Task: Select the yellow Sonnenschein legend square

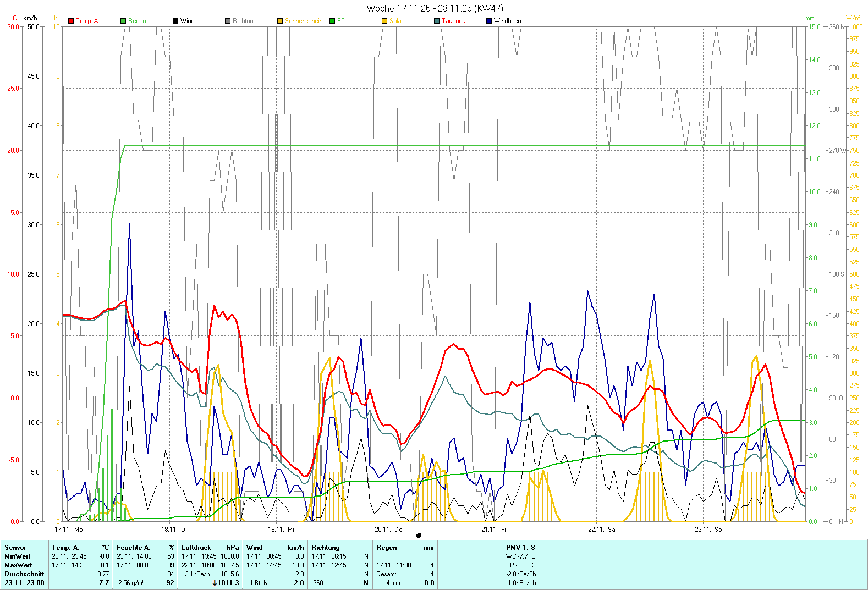Action: [280, 21]
